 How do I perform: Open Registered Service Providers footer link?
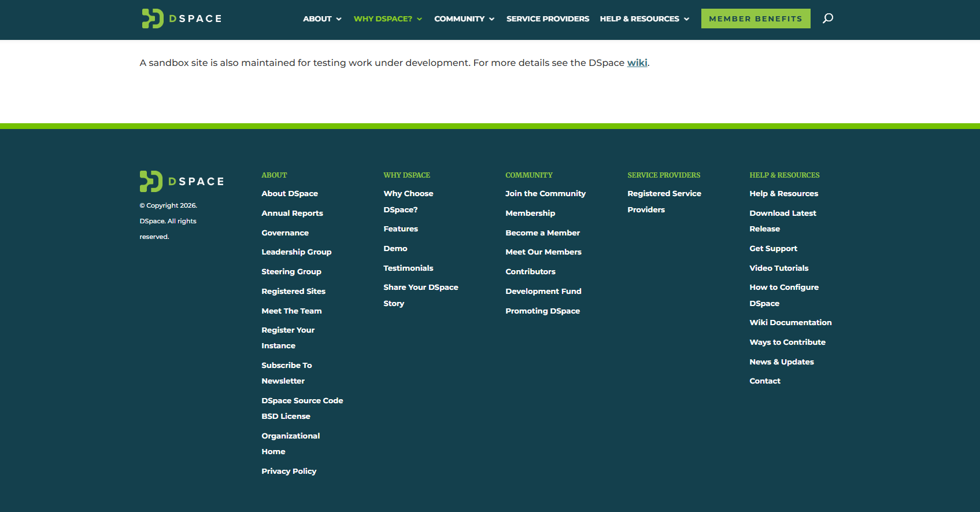(x=664, y=201)
